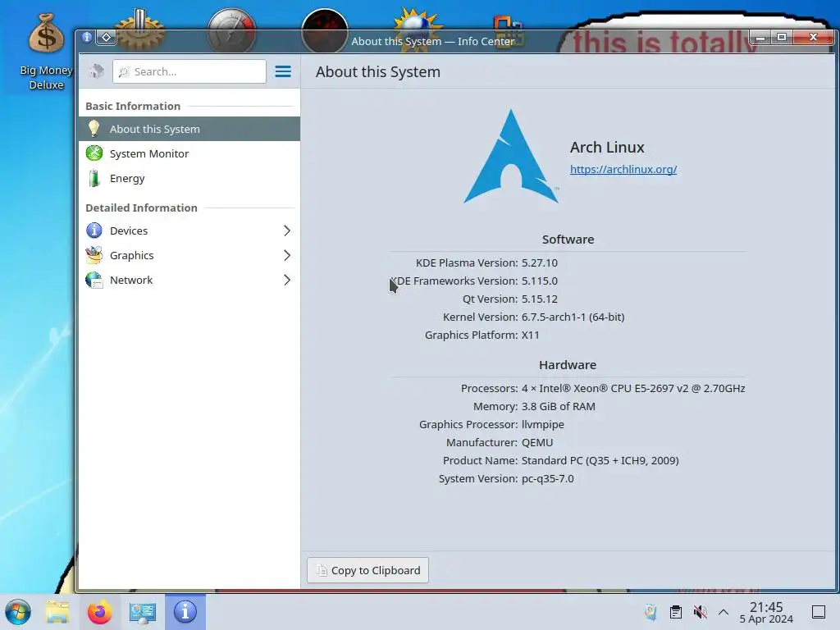Click the leftmost system tray notes icon

[651, 612]
